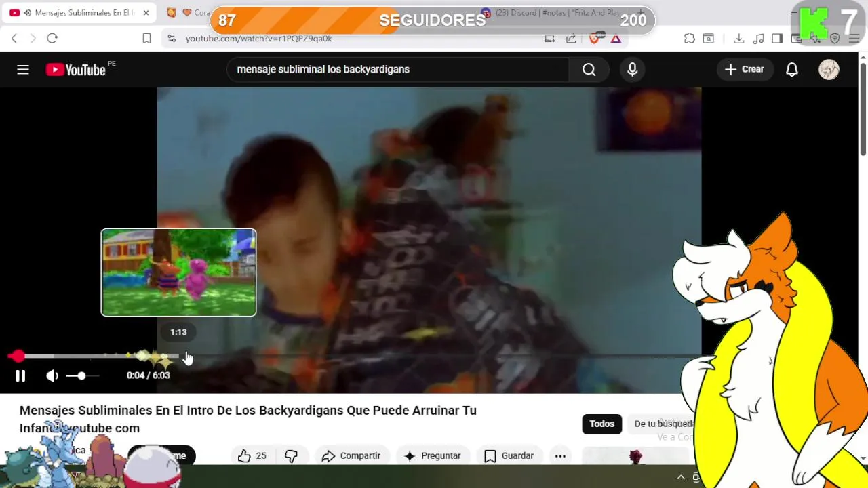Click the video title text
This screenshot has width=868, height=488.
pyautogui.click(x=248, y=419)
